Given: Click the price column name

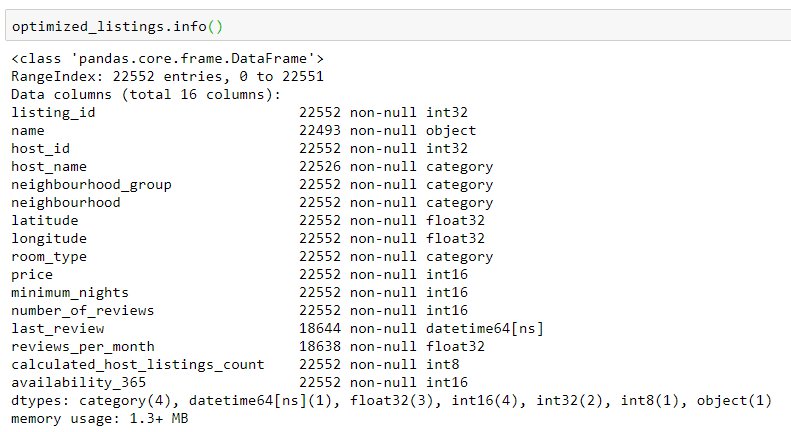Looking at the screenshot, I should [x=32, y=274].
